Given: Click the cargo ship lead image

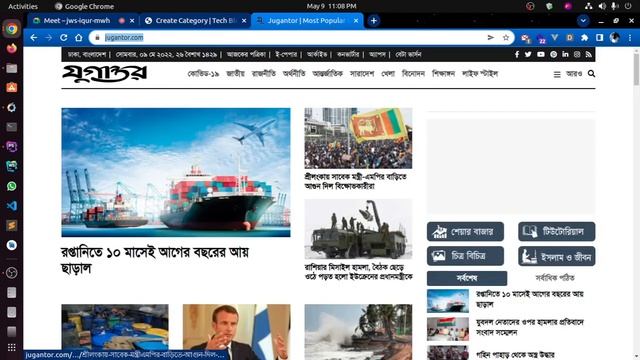Looking at the screenshot, I should coord(176,172).
